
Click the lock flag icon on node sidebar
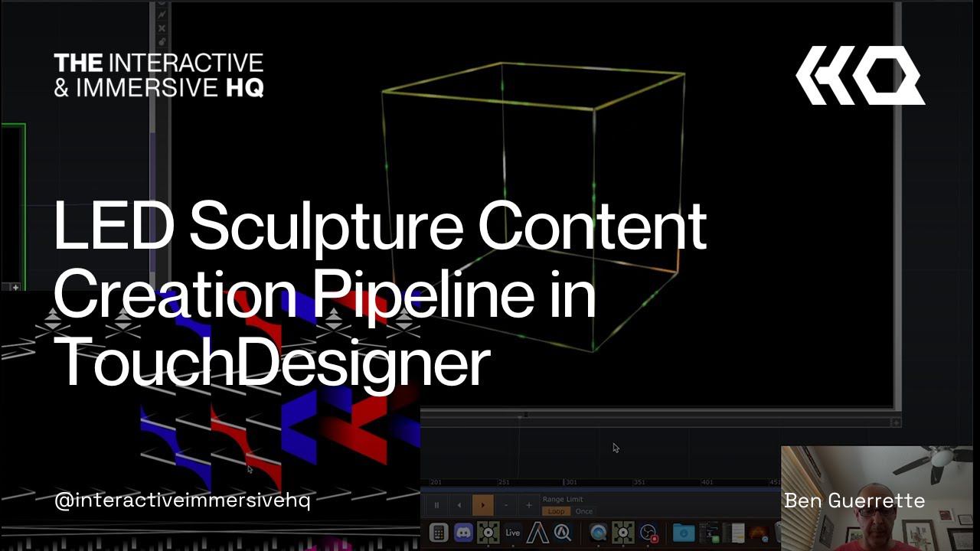coord(162,40)
